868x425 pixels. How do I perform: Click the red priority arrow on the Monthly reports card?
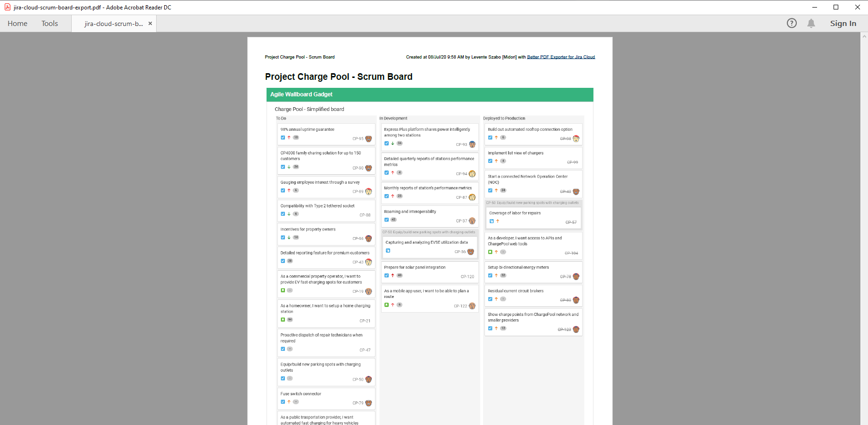click(392, 196)
